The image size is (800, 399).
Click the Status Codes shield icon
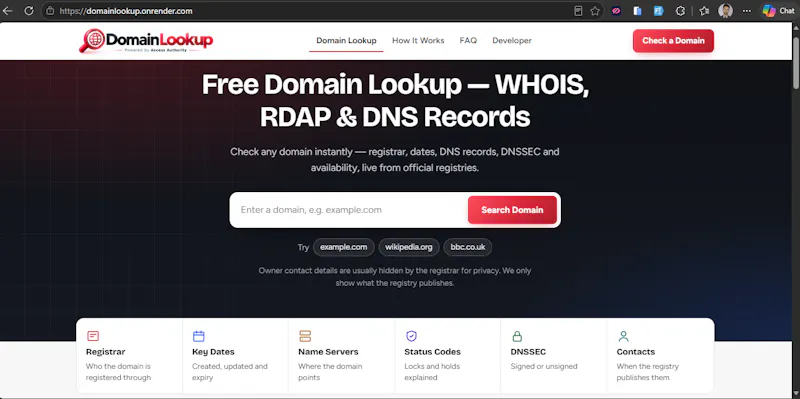[x=411, y=336]
